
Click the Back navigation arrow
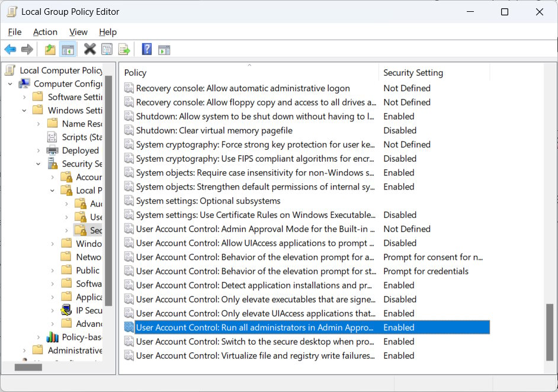coord(10,49)
